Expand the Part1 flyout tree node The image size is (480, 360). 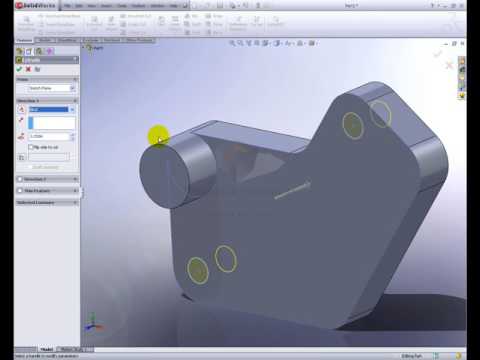[x=83, y=48]
